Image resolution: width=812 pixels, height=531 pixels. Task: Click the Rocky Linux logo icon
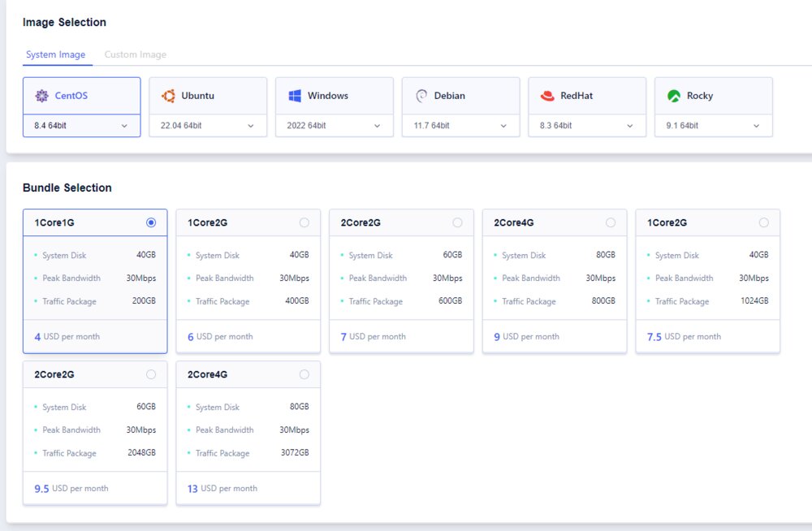[x=674, y=96]
